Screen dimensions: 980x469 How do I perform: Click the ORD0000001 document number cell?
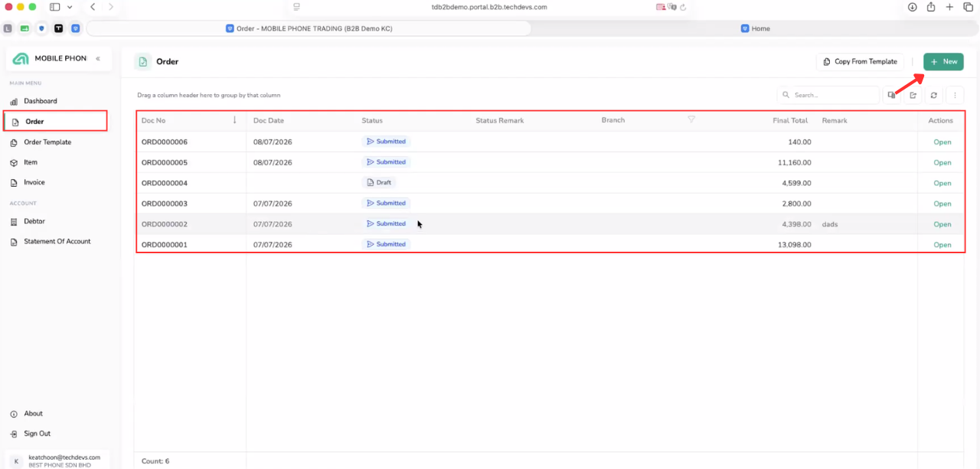[x=165, y=245]
